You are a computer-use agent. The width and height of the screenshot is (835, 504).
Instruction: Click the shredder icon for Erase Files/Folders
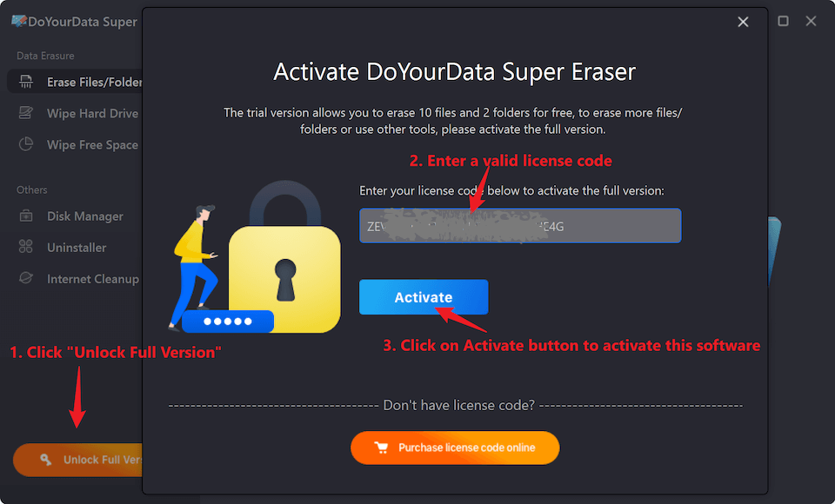26,83
